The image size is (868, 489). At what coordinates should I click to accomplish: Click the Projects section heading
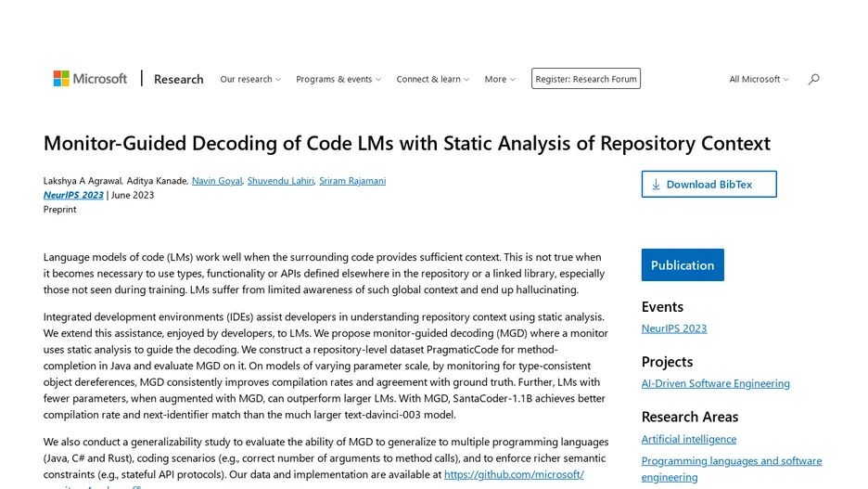coord(667,362)
